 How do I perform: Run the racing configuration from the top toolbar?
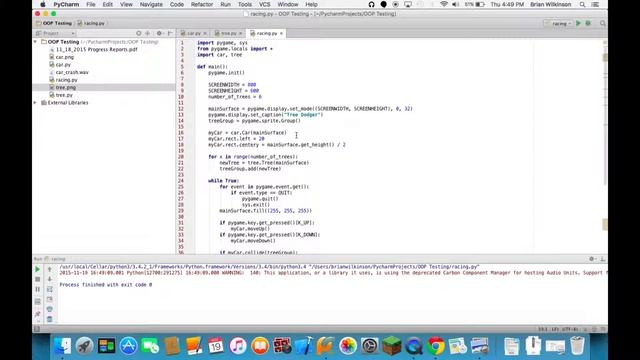click(578, 23)
